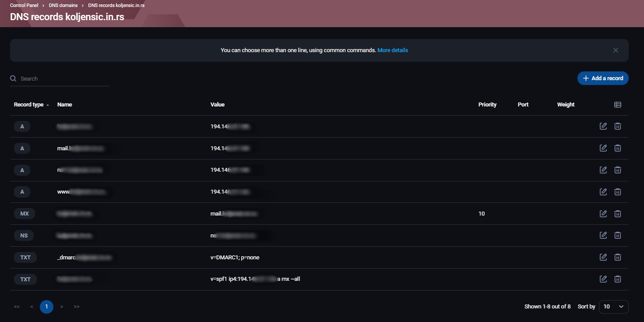Edit the mail A record
644x322 pixels.
tap(603, 148)
